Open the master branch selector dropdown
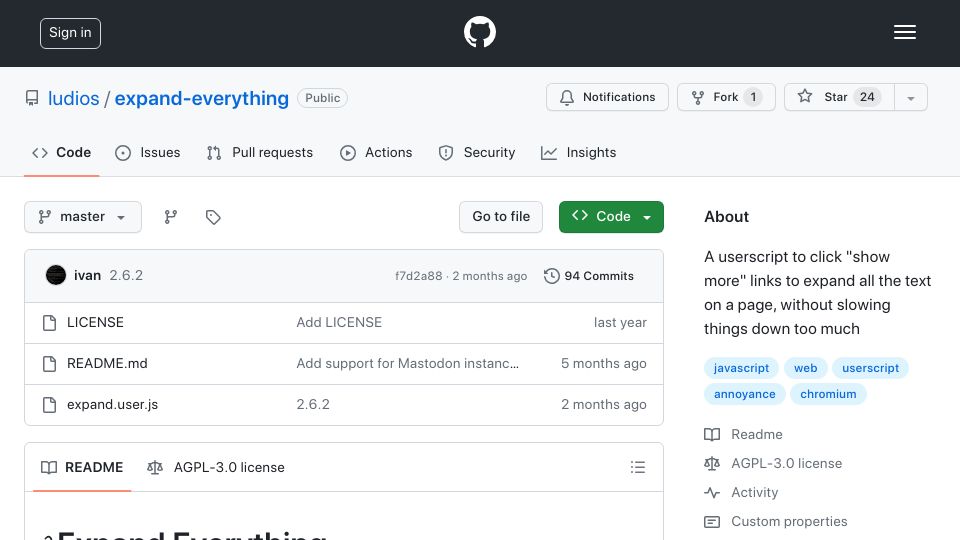This screenshot has width=960, height=540. [83, 217]
